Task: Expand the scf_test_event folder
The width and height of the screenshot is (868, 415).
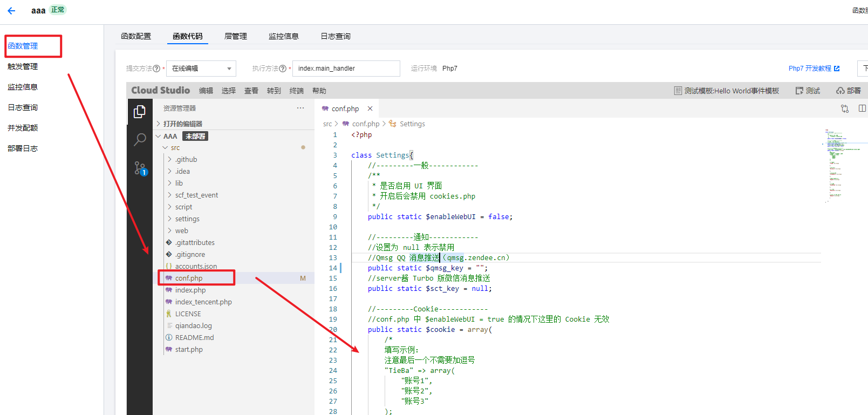Action: 234,195
